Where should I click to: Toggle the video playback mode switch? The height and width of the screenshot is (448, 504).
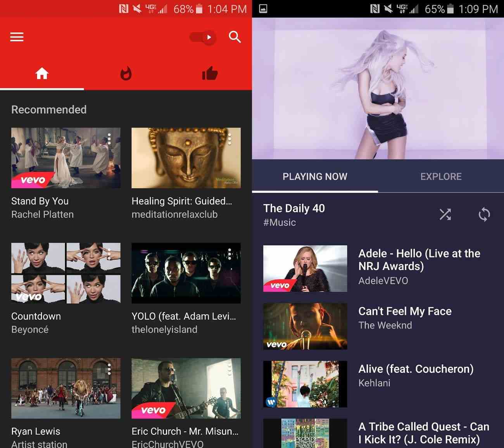[203, 37]
